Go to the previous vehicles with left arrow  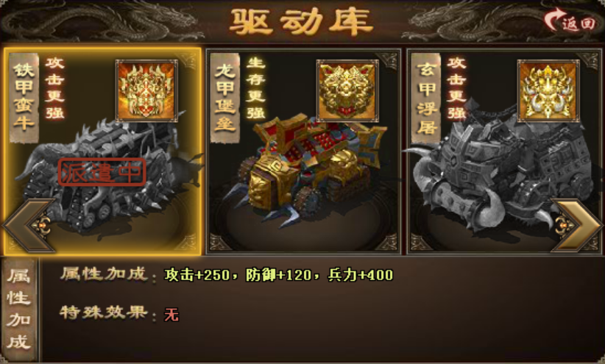click(29, 226)
